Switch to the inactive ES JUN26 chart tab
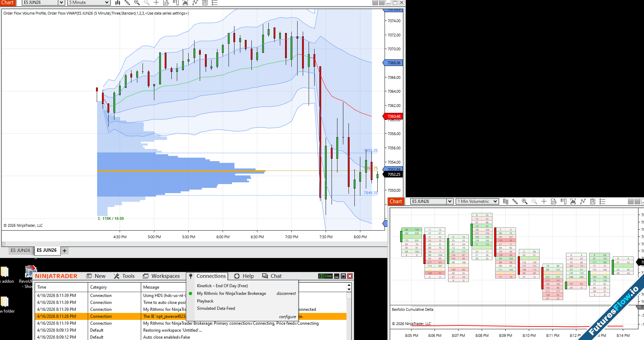 pyautogui.click(x=20, y=250)
